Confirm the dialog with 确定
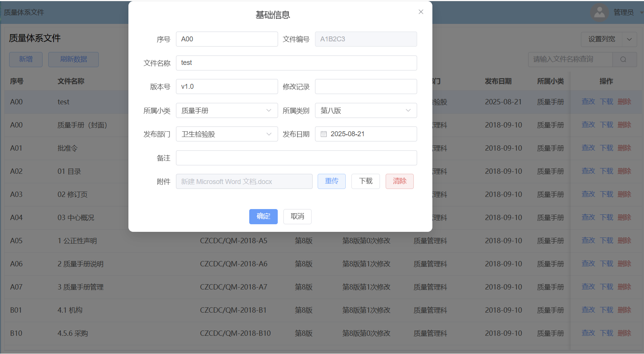Screen dimensions: 644x354 point(263,217)
